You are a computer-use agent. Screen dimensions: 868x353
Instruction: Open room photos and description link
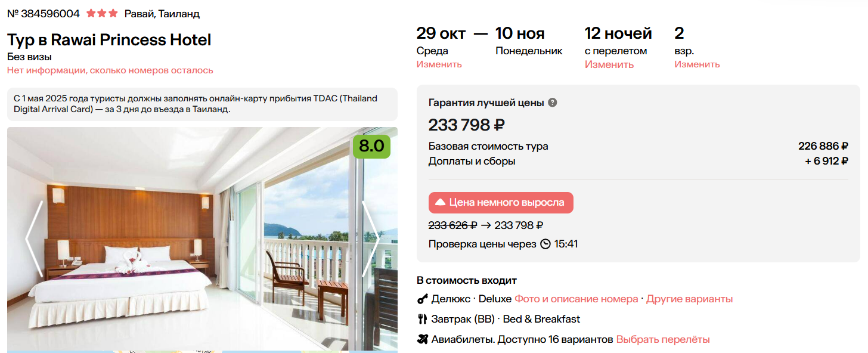(x=576, y=299)
